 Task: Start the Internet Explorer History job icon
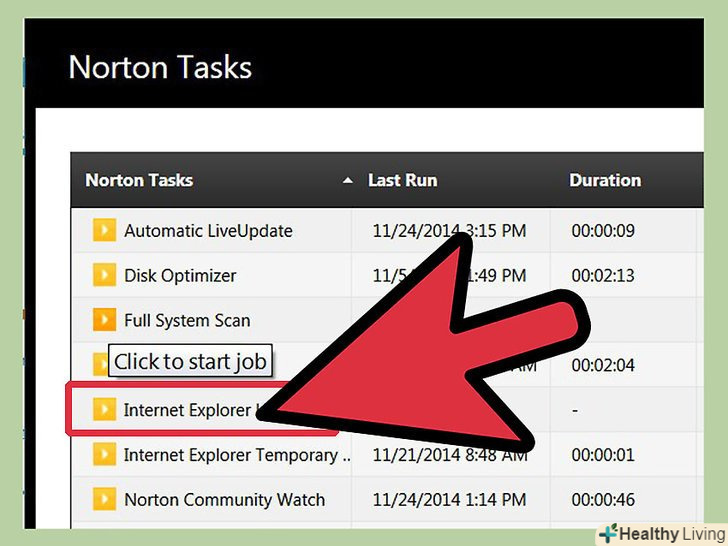(x=104, y=410)
